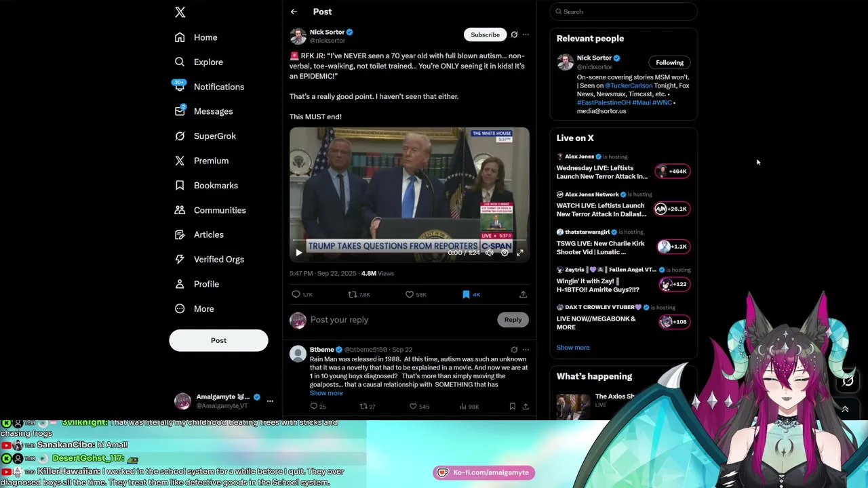Click the share icon on the main post
The height and width of the screenshot is (488, 868).
tap(523, 295)
